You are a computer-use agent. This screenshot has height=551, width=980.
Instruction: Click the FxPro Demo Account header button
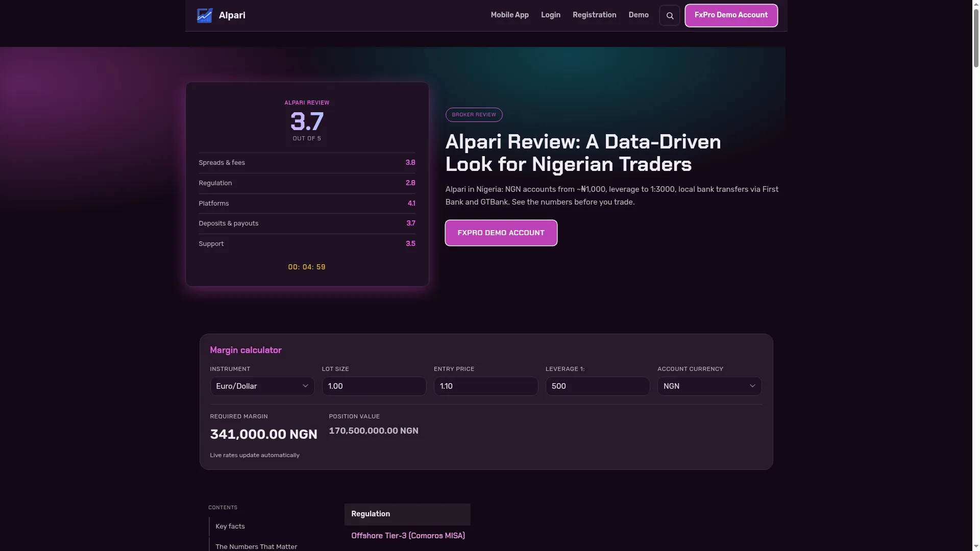(731, 15)
